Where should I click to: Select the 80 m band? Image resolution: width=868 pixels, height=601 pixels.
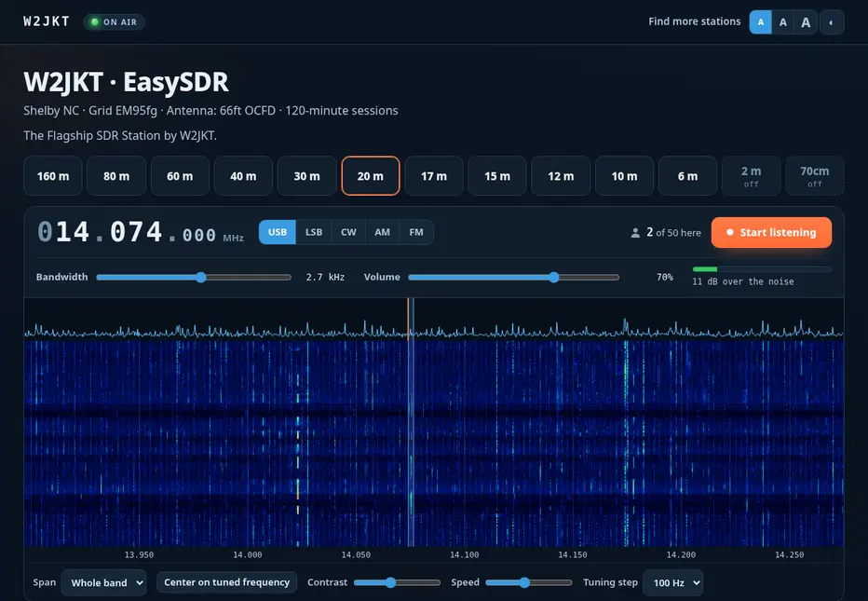tap(116, 176)
